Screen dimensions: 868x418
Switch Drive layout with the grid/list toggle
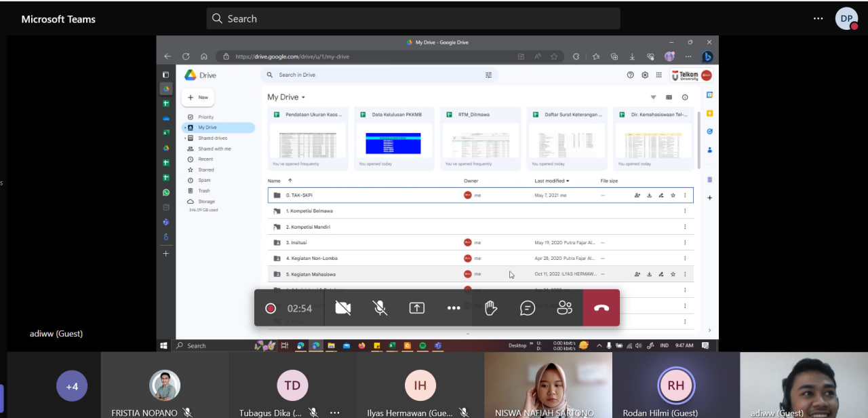(669, 97)
